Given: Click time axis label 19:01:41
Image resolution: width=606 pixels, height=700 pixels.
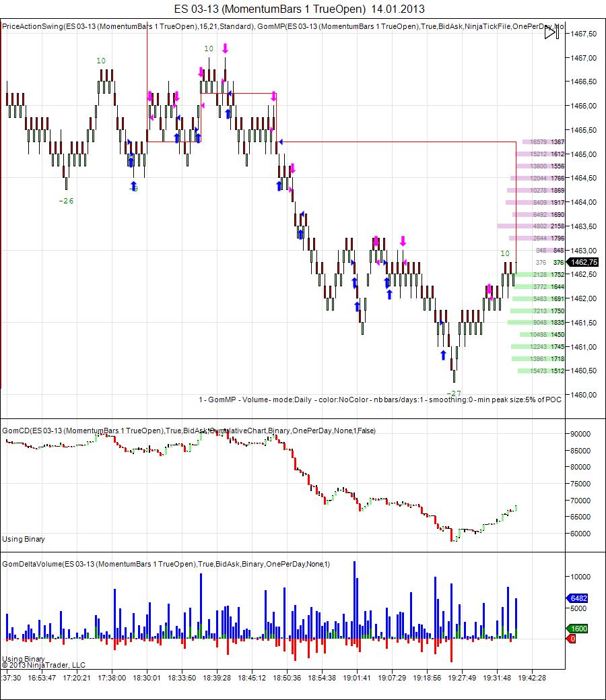Looking at the screenshot, I should tap(357, 678).
